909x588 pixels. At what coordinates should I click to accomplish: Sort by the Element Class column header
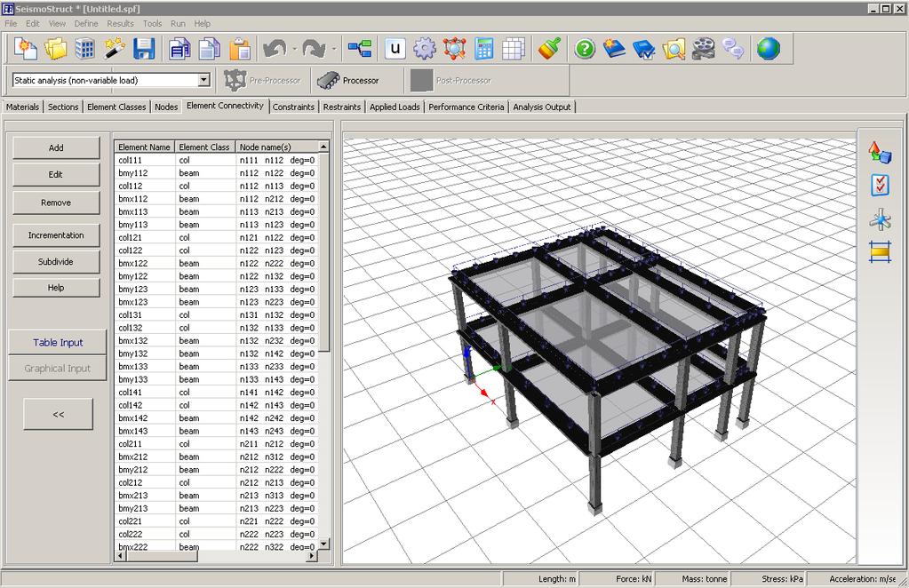[204, 147]
